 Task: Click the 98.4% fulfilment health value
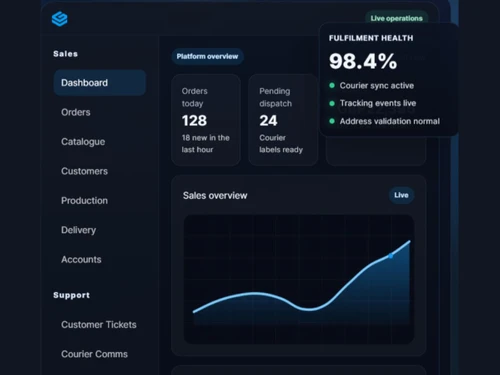363,61
